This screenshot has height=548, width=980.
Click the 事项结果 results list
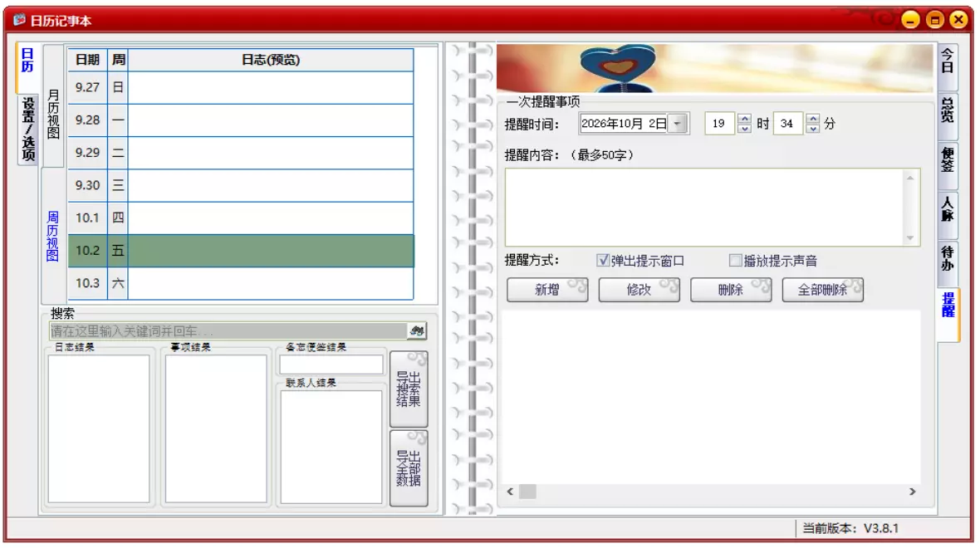coord(216,428)
